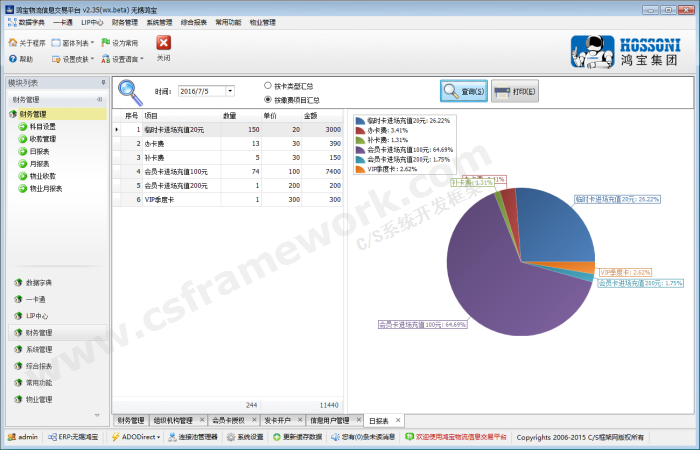Pin the 模块列表 panel with pushpin icon
Image resolution: width=700 pixels, height=450 pixels.
103,83
